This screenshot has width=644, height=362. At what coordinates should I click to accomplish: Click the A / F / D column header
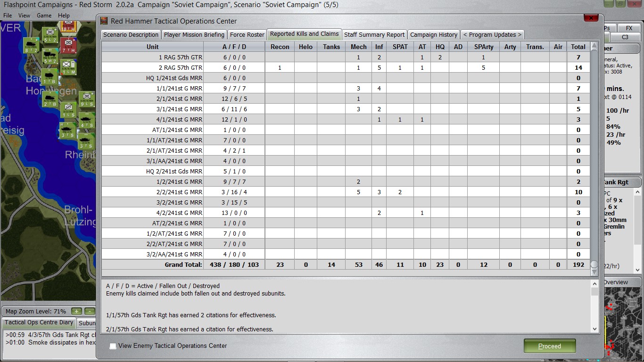tap(234, 47)
